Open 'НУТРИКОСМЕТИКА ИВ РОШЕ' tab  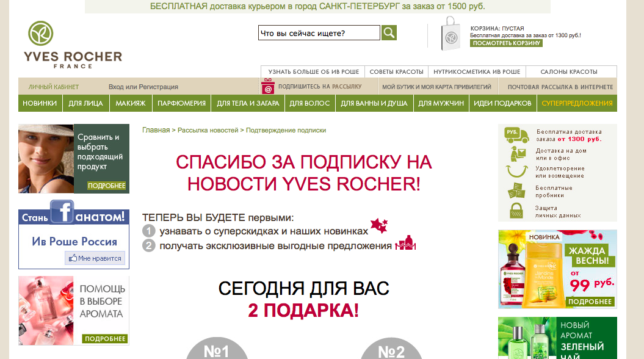coord(477,71)
